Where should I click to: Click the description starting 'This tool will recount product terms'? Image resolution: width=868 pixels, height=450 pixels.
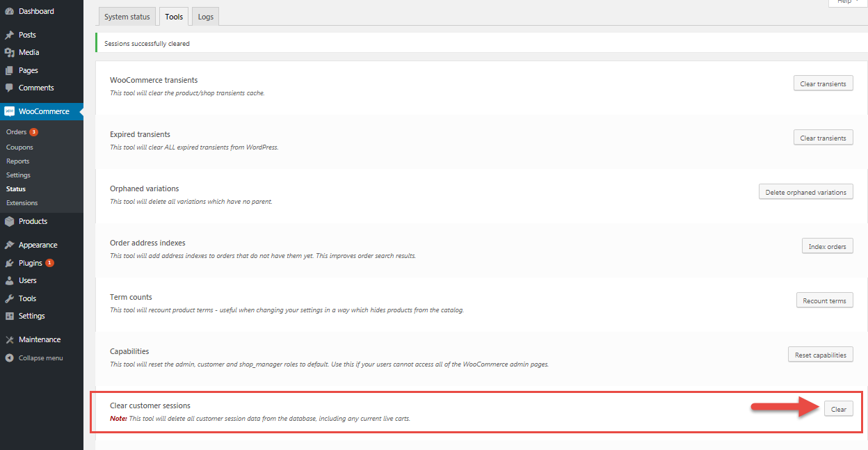tap(287, 310)
